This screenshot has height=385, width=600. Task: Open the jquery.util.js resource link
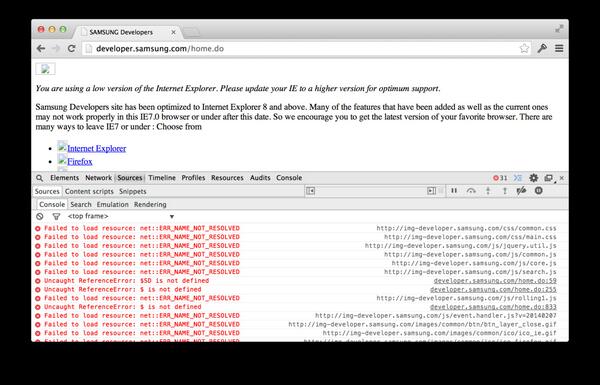461,246
